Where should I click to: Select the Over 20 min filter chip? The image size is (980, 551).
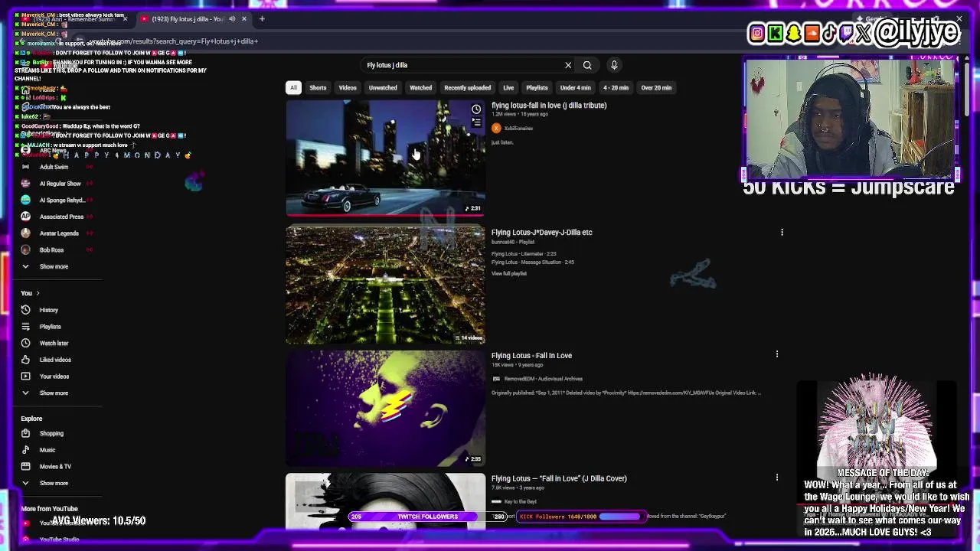656,88
